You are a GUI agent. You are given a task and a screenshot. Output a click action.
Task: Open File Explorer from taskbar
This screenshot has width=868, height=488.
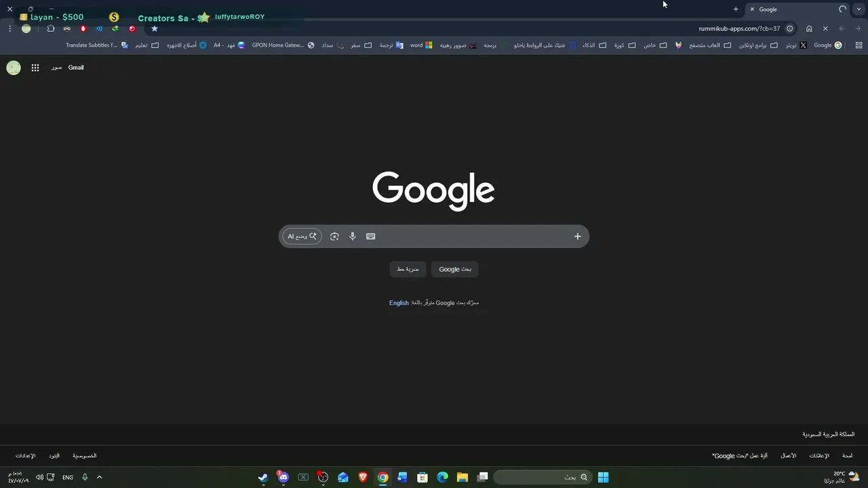click(x=462, y=477)
